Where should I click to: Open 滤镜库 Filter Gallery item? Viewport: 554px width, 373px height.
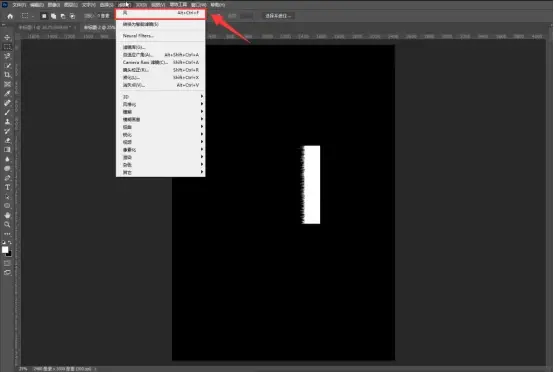[x=160, y=47]
